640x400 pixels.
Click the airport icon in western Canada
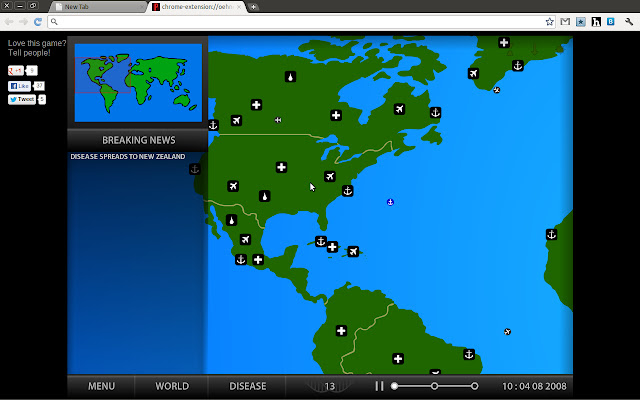coord(236,120)
